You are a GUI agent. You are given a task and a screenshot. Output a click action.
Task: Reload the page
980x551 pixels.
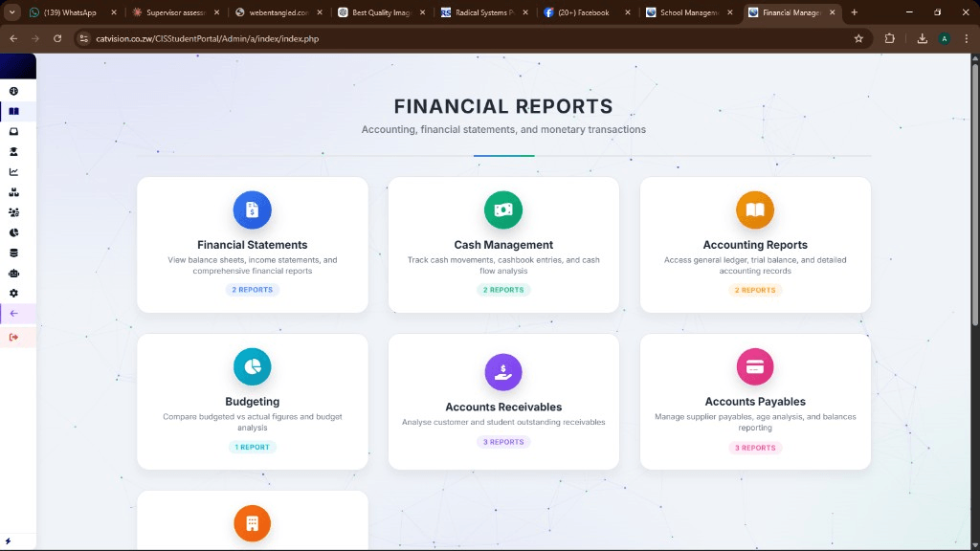click(x=57, y=38)
